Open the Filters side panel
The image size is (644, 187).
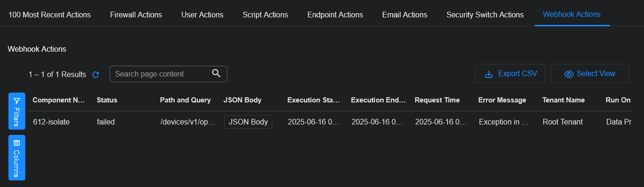[x=17, y=111]
